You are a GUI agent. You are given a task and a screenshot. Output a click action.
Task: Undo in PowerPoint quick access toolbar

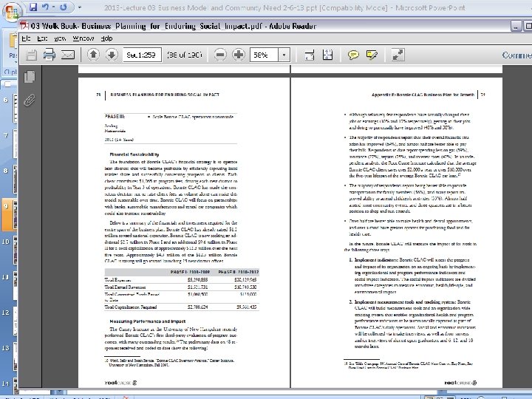[x=46, y=7]
